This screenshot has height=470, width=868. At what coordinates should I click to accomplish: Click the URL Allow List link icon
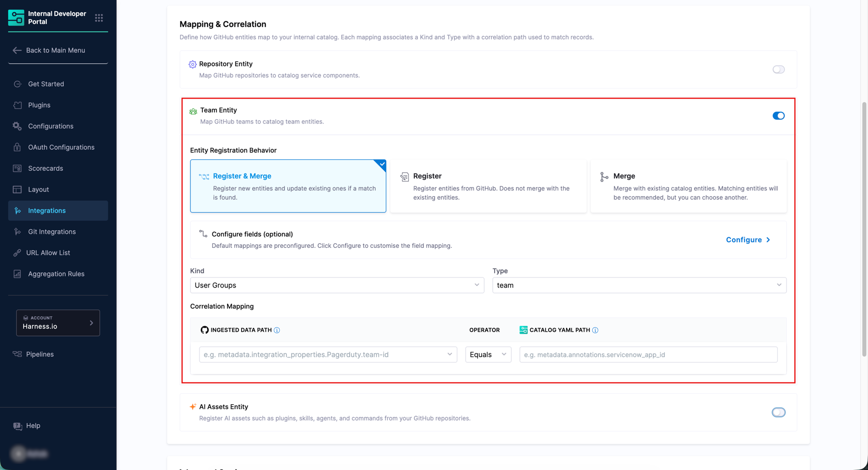(18, 253)
